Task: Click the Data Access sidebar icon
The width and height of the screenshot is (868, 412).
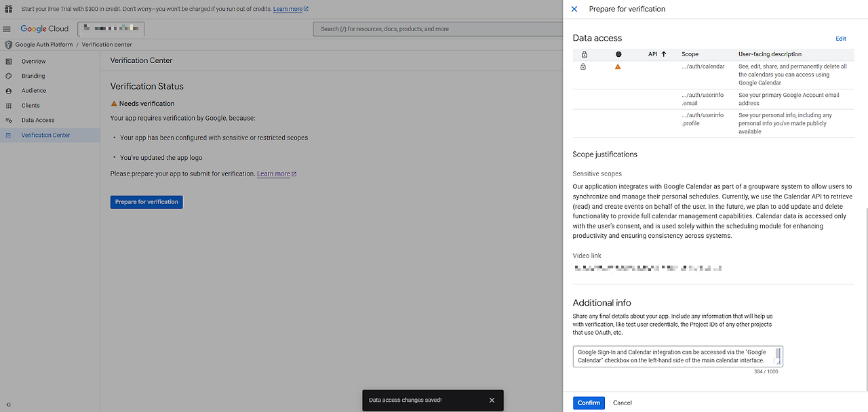Action: [x=8, y=120]
